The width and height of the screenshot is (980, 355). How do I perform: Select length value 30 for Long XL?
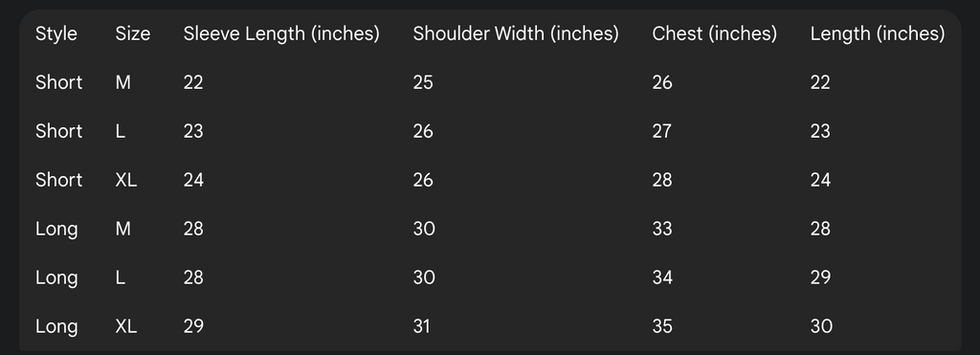pyautogui.click(x=821, y=326)
